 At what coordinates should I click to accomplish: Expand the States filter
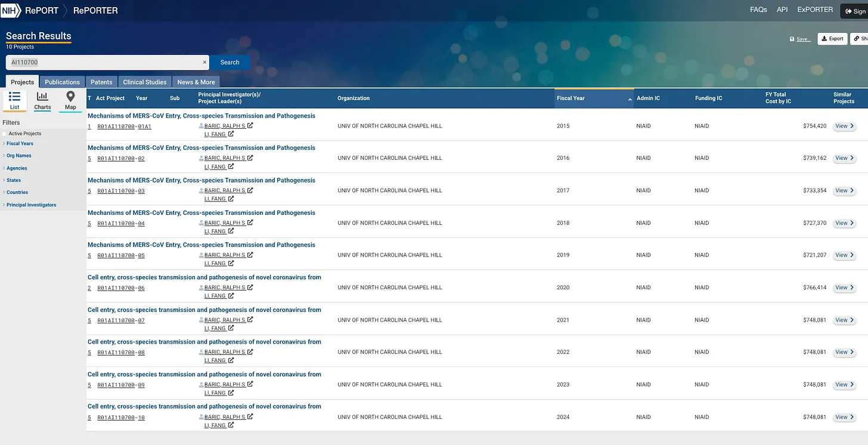coord(13,180)
